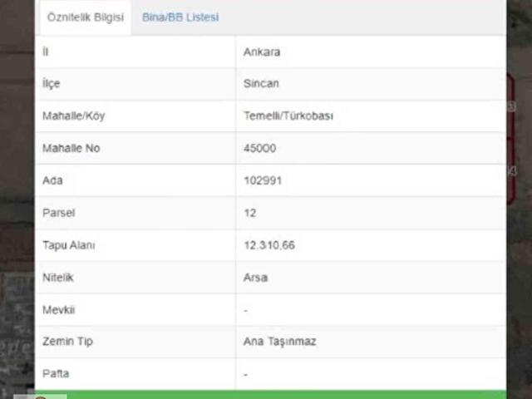Select the Mahalle/Köy row label

(x=73, y=116)
